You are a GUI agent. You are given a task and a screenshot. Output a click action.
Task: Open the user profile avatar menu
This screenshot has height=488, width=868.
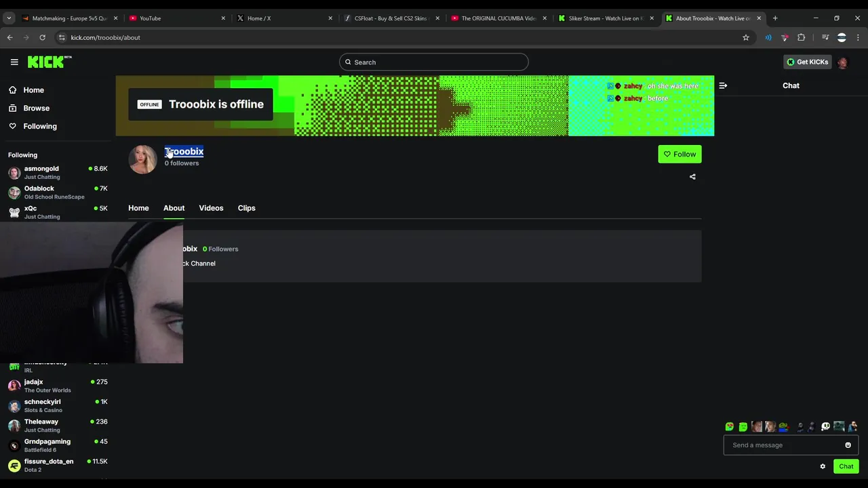pos(843,62)
